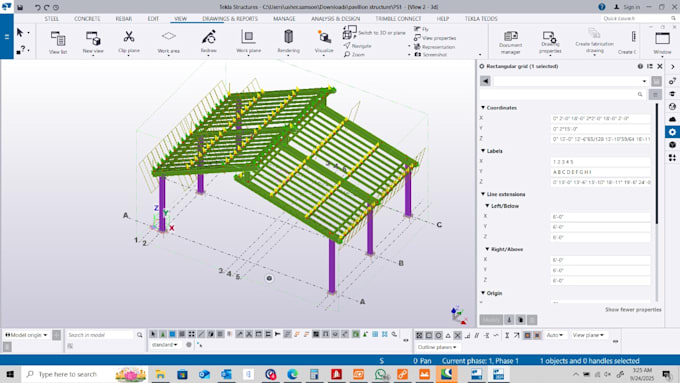
Task: Open the Model origin dropdown
Action: (x=26, y=335)
